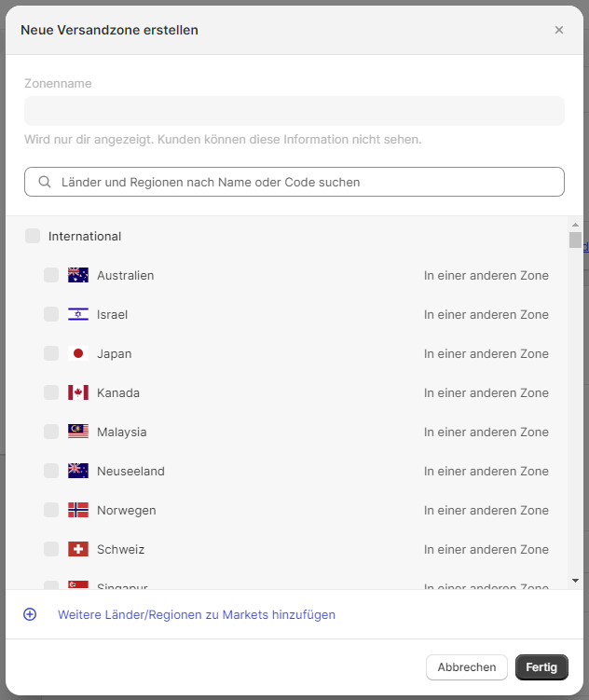Click into the Länder und Regionen search field
Image resolution: width=589 pixels, height=700 pixels.
click(308, 183)
